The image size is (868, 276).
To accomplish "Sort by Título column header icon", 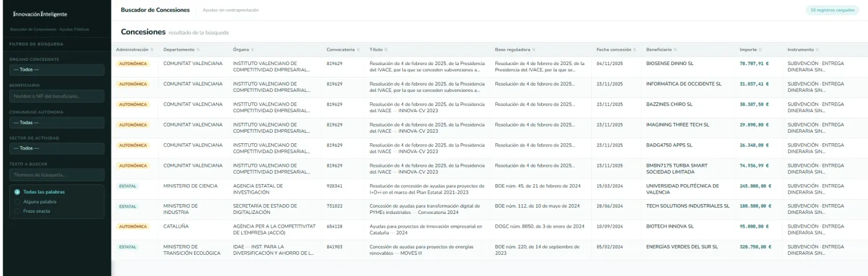I will pos(387,50).
